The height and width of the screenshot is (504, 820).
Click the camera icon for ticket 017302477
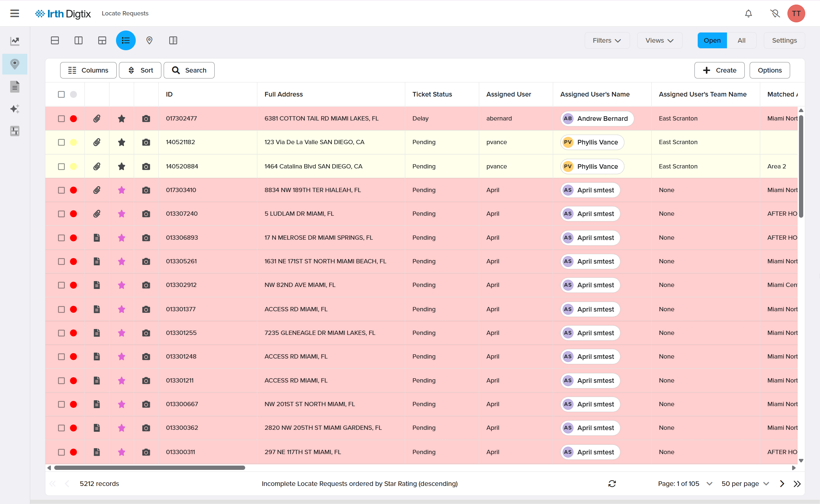146,119
